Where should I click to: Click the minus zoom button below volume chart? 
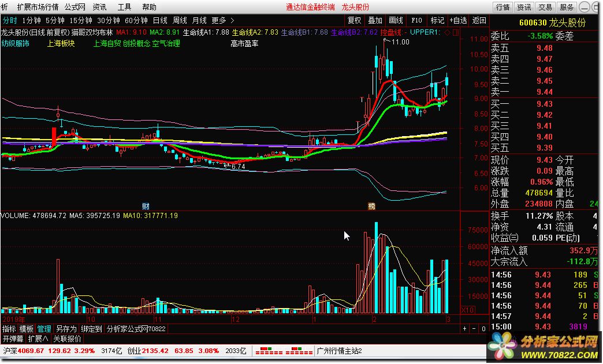[x=474, y=329]
